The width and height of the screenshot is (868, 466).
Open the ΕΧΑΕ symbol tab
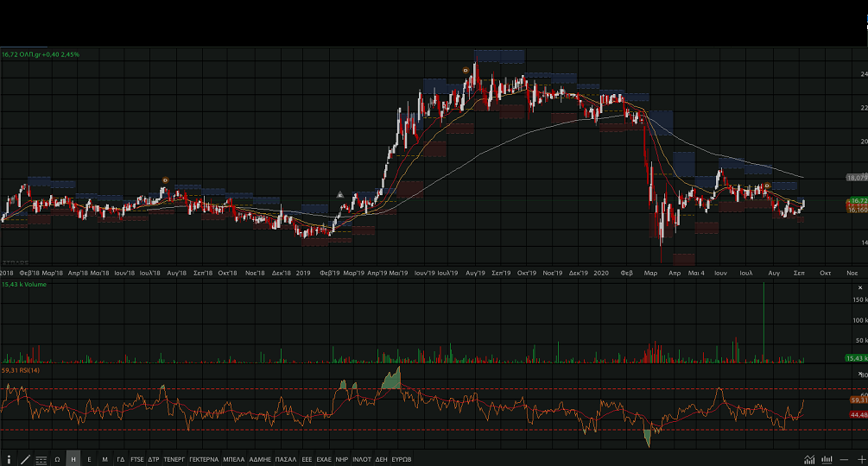[x=324, y=459]
